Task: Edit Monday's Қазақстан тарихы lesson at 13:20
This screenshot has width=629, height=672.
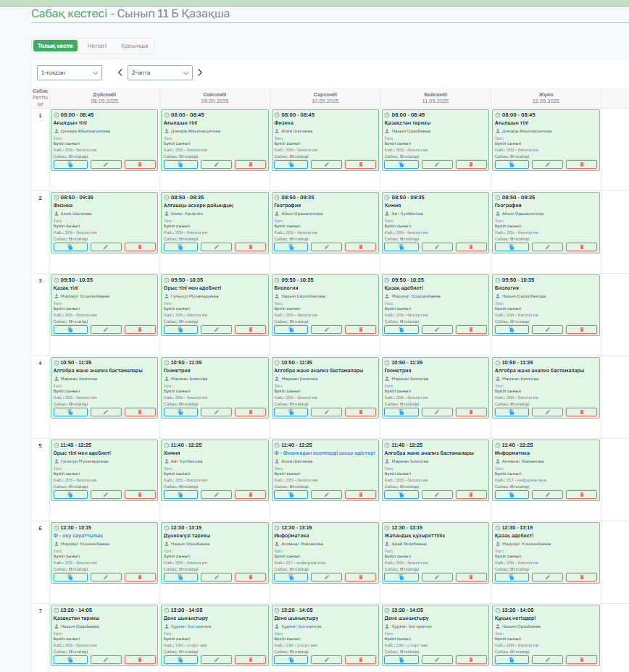Action: (x=106, y=660)
